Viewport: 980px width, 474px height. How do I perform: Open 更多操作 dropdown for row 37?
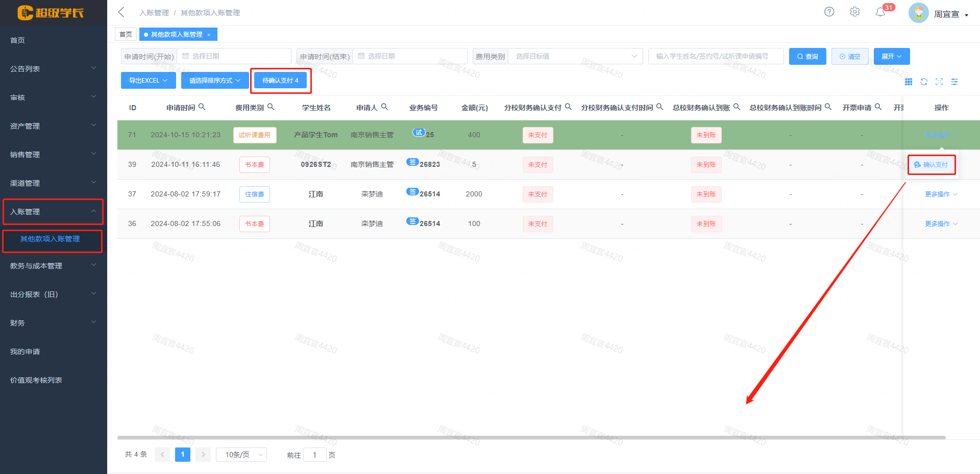(941, 194)
